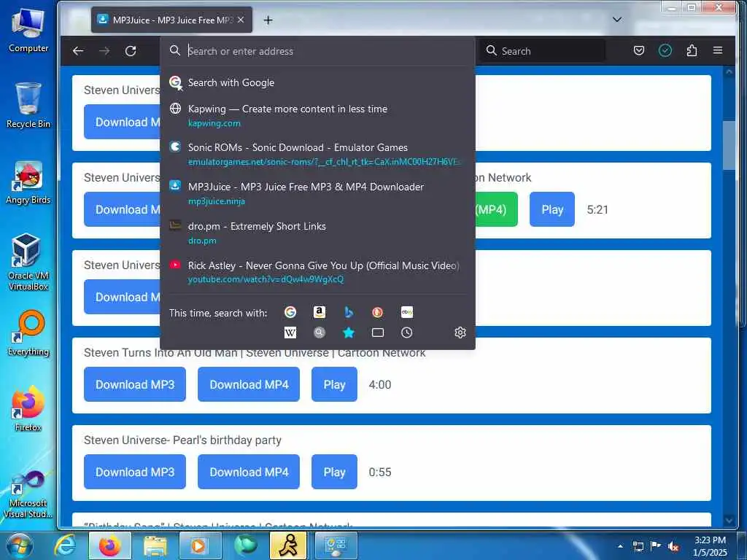Search only in history clock icon
Image resolution: width=747 pixels, height=560 pixels.
(x=406, y=332)
